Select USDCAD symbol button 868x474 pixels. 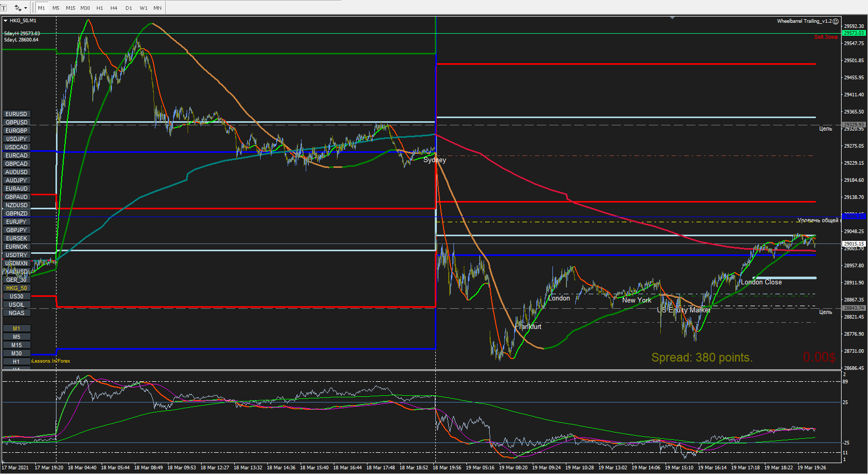(17, 147)
